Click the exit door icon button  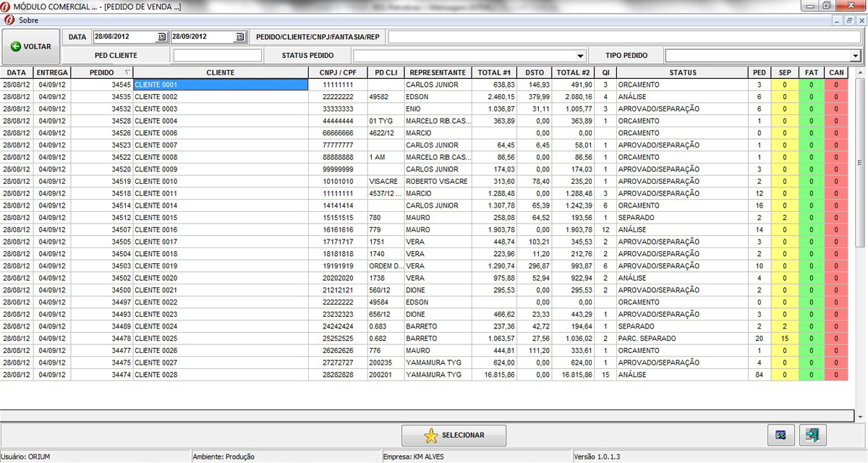[x=812, y=435]
